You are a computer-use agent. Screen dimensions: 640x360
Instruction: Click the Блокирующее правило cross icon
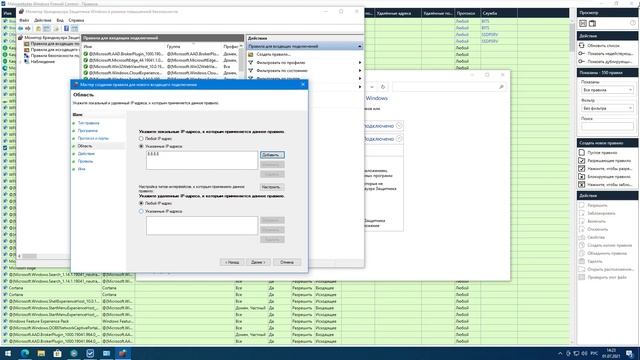[x=582, y=176]
